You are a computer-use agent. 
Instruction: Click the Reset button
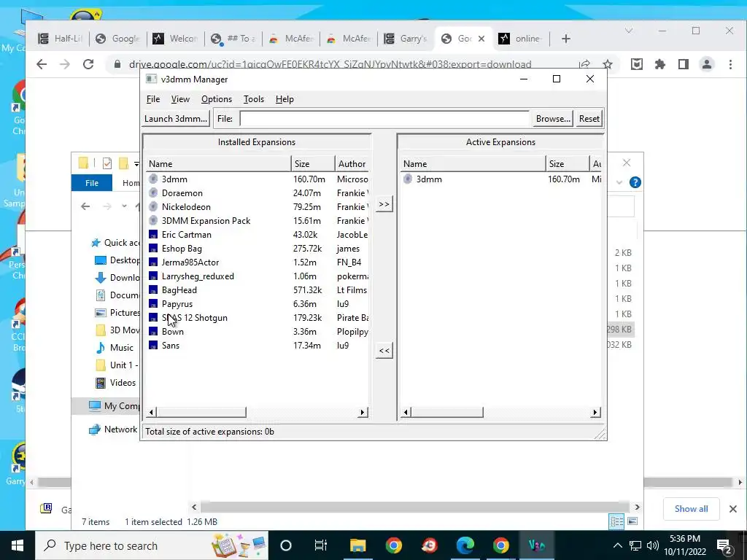(589, 119)
